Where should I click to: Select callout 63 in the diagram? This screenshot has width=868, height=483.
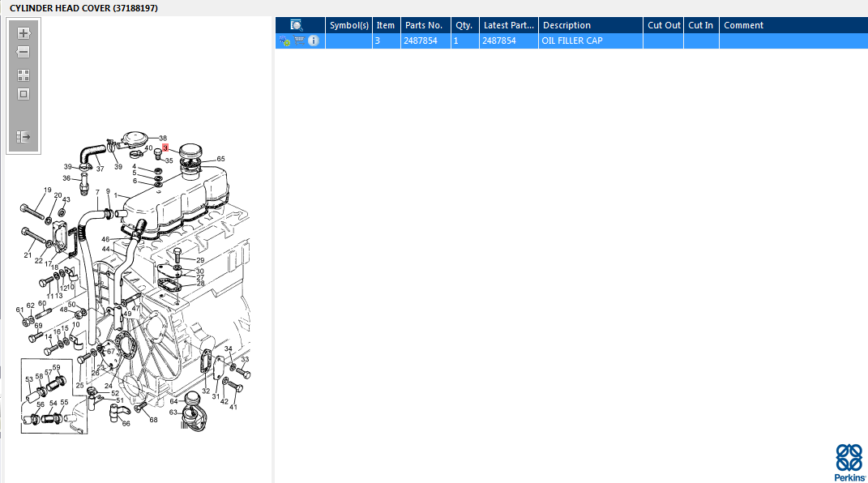tap(173, 412)
